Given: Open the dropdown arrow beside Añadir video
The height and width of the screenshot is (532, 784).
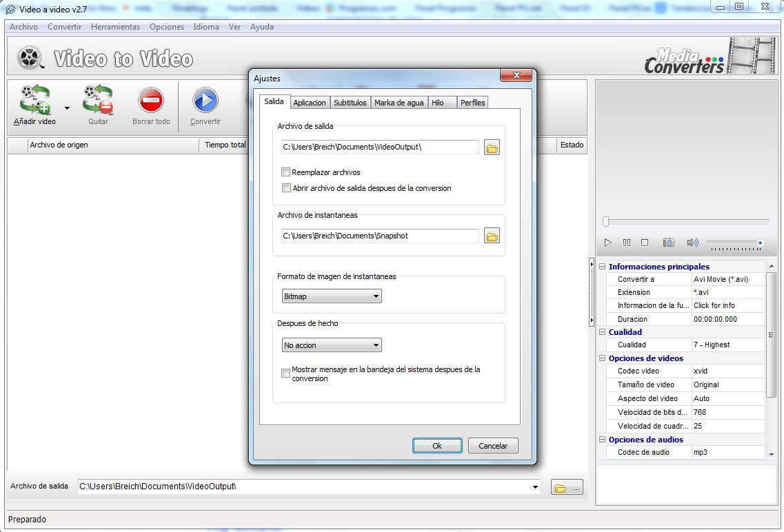Looking at the screenshot, I should (67, 108).
